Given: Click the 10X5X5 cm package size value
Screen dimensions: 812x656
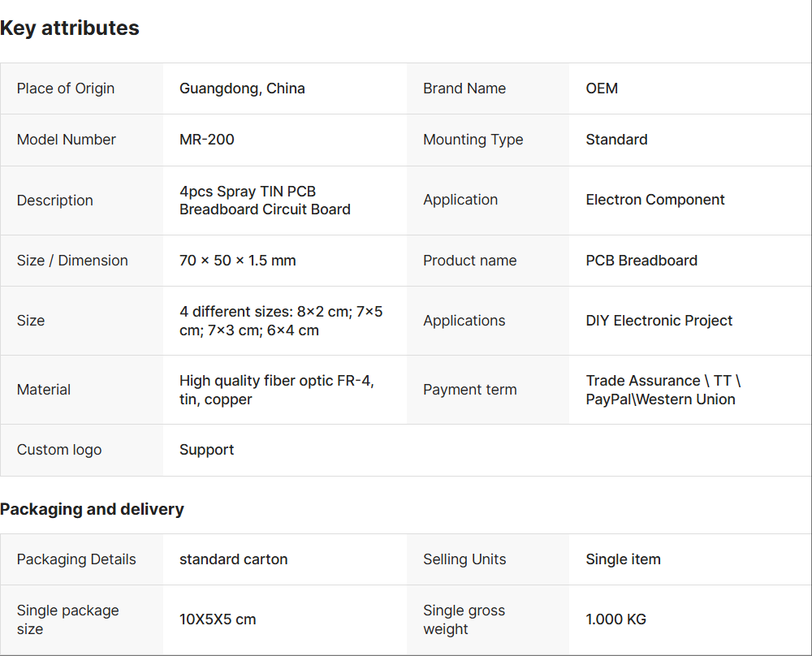Looking at the screenshot, I should pyautogui.click(x=218, y=619).
